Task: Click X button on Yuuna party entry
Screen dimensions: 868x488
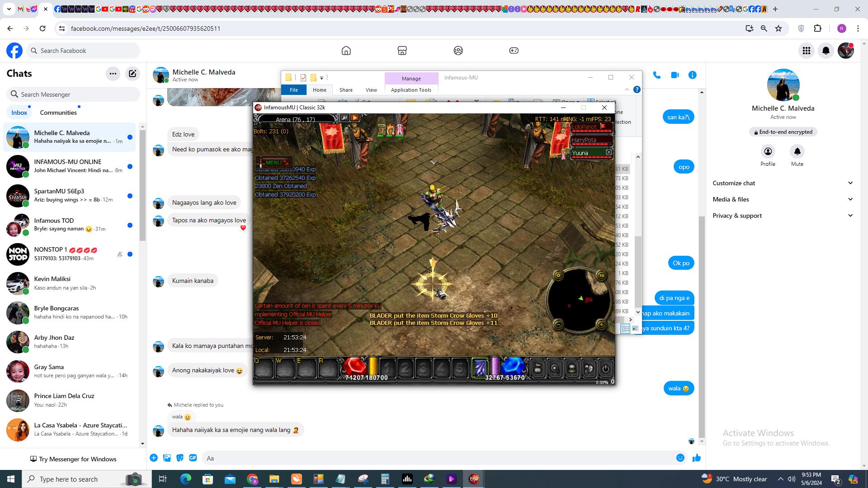Action: click(x=609, y=153)
